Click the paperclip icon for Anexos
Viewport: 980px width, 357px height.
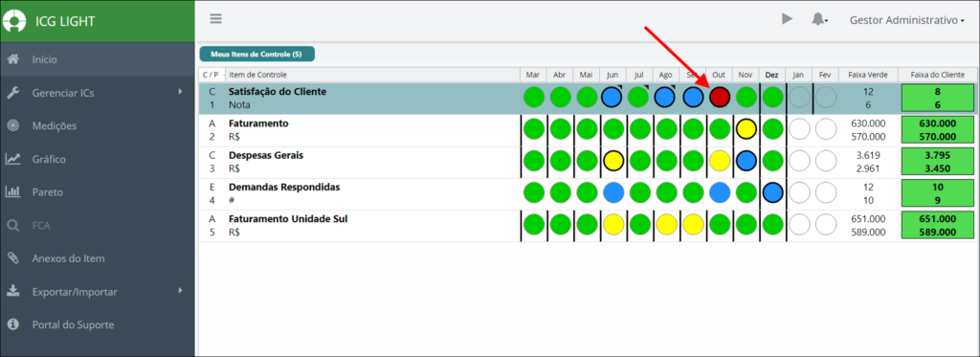(12, 258)
